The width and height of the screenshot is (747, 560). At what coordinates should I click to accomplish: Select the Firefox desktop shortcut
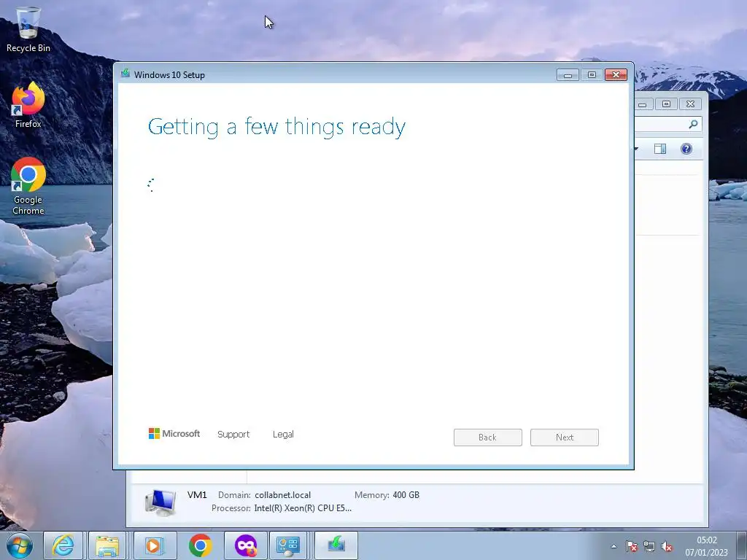pos(28,105)
